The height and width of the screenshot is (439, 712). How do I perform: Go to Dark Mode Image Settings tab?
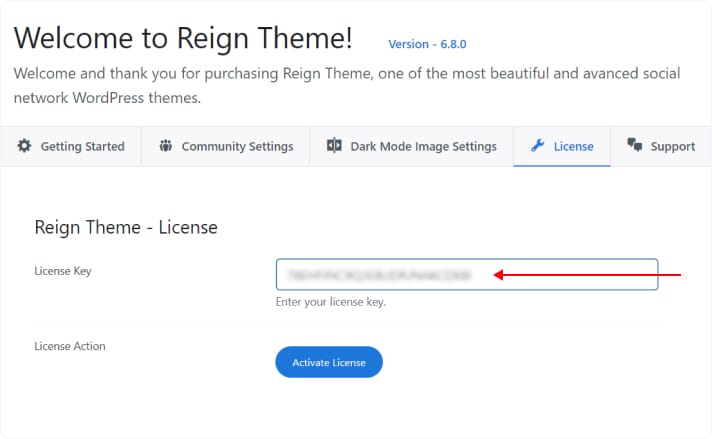423,146
